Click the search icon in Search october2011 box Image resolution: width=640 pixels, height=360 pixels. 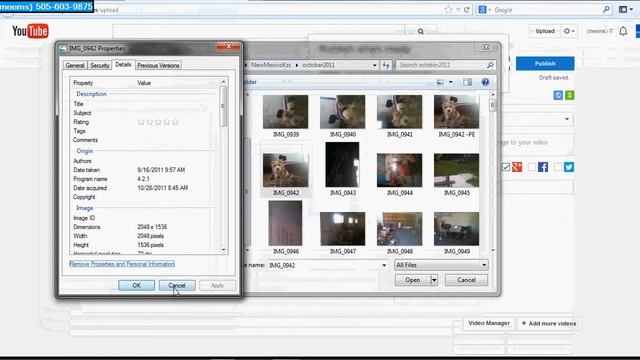pyautogui.click(x=490, y=65)
